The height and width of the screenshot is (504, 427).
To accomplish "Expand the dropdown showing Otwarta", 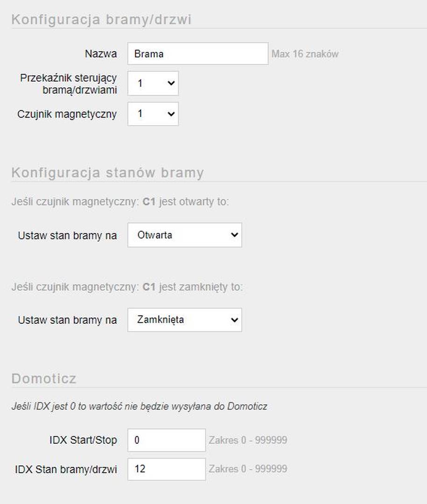I will [184, 235].
